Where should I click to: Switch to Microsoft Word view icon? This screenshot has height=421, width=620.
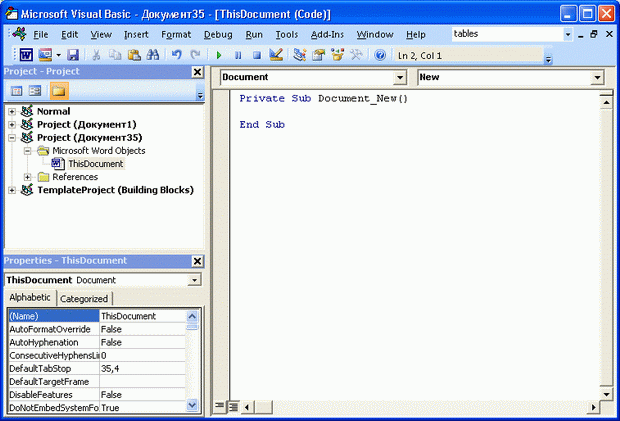(26, 55)
